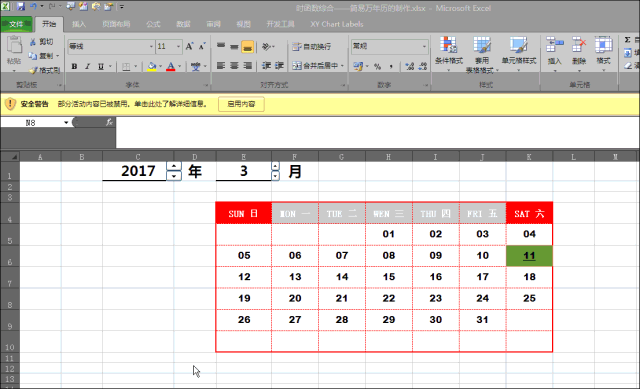
Task: Toggle Italic formatting
Action: click(87, 66)
